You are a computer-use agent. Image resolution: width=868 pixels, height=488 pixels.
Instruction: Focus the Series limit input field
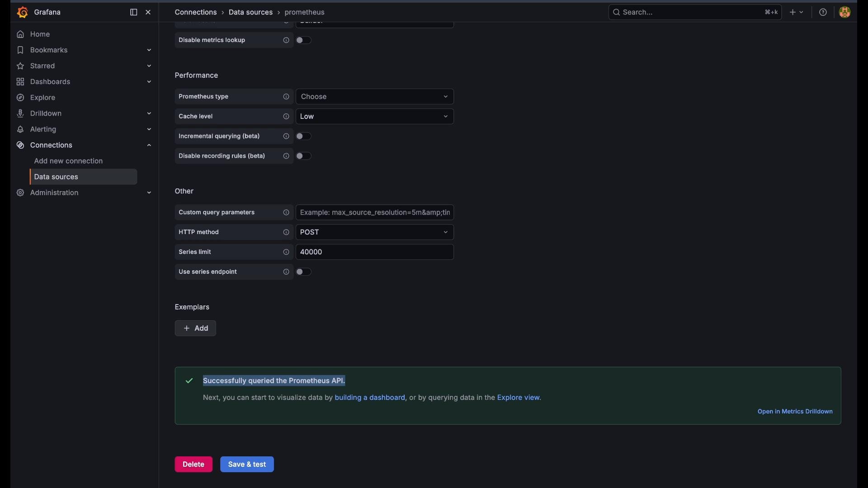tap(375, 252)
